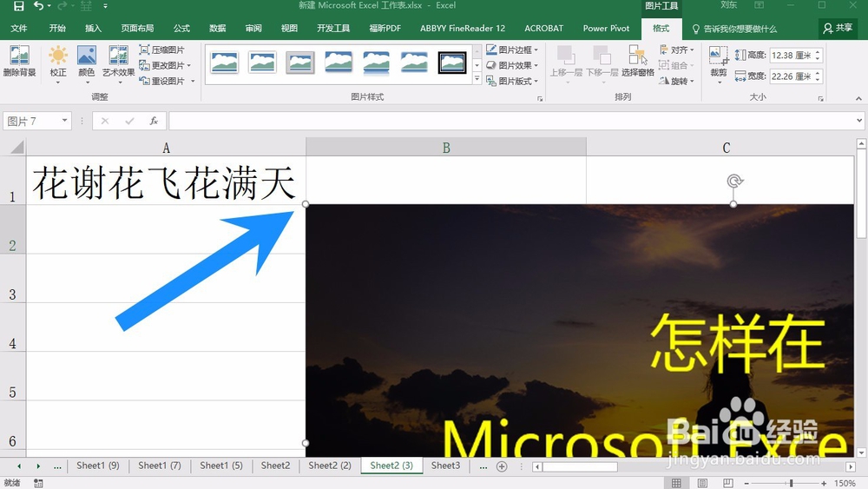Click the Select All corner triangle
This screenshot has width=868, height=489.
17,148
